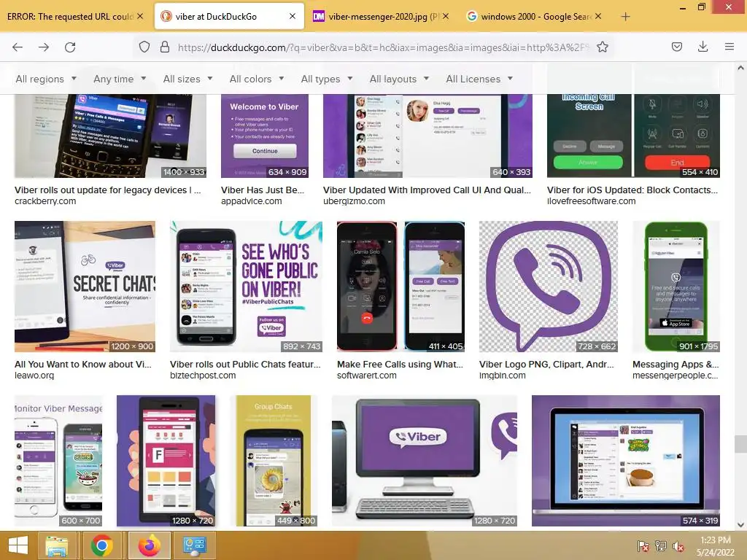747x560 pixels.
Task: Launch File Explorer from the taskbar
Action: [56, 545]
